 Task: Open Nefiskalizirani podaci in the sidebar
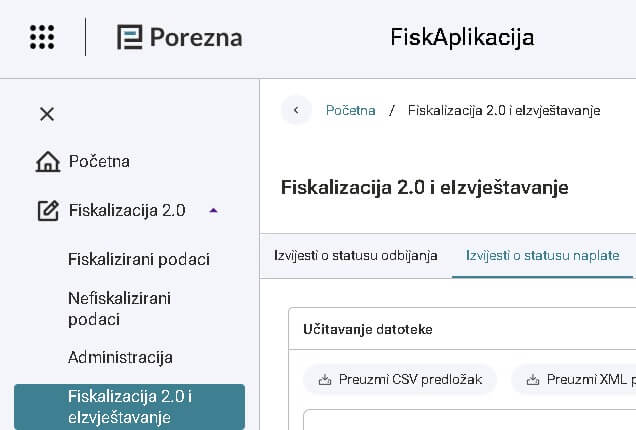(x=119, y=309)
